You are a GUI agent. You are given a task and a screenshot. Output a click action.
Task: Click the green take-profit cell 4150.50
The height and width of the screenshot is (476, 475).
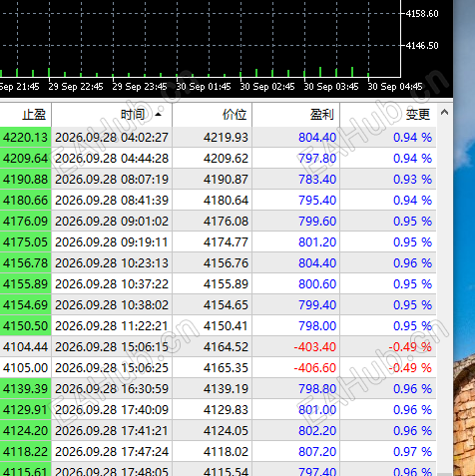pyautogui.click(x=25, y=326)
